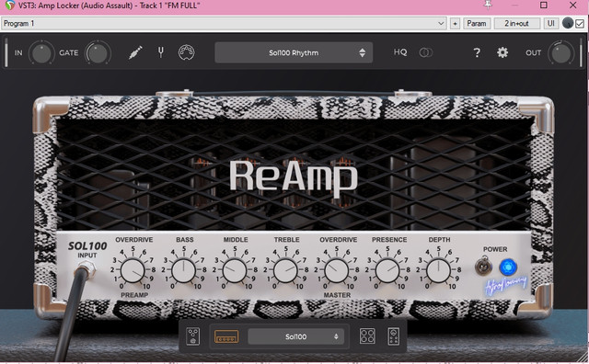Image resolution: width=589 pixels, height=364 pixels.
Task: Open the 2 in+out routing button
Action: [x=516, y=23]
